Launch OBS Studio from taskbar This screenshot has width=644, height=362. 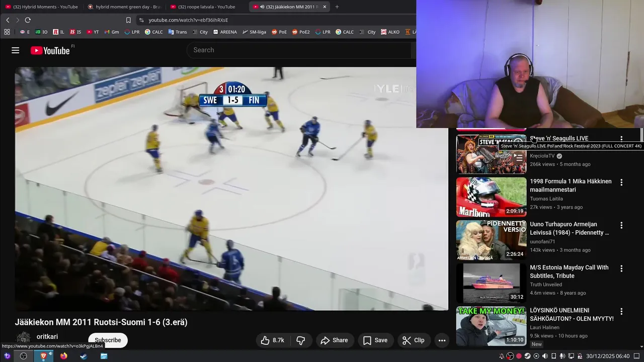click(x=23, y=356)
